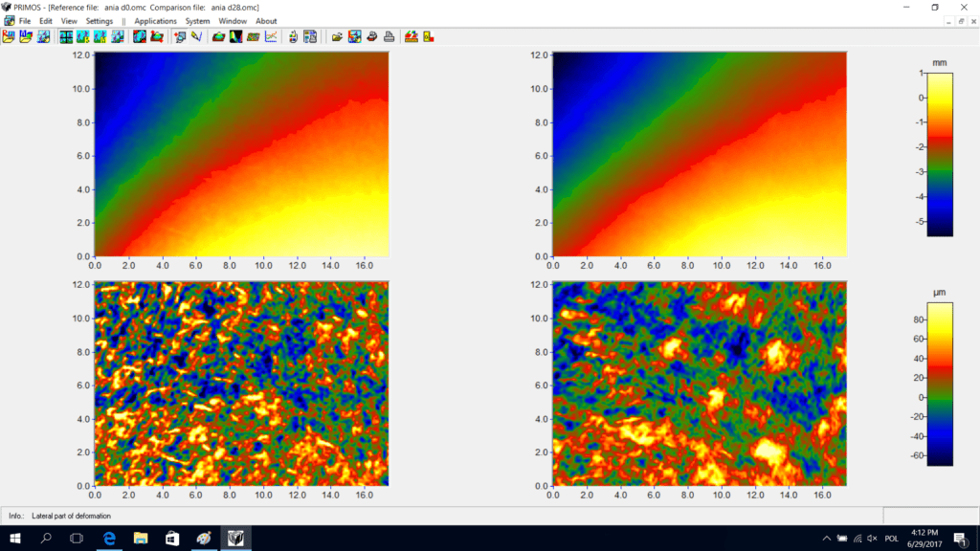This screenshot has width=980, height=551.
Task: Restore the inner document window
Action: [x=961, y=21]
